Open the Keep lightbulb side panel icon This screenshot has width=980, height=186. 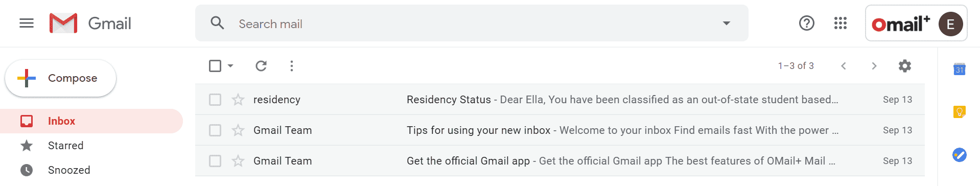pyautogui.click(x=960, y=111)
